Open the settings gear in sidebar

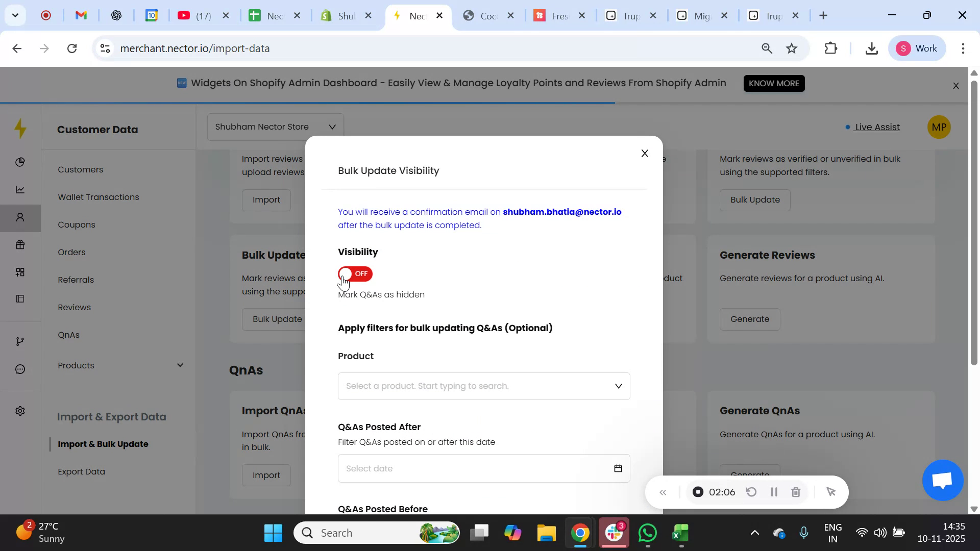click(x=20, y=411)
